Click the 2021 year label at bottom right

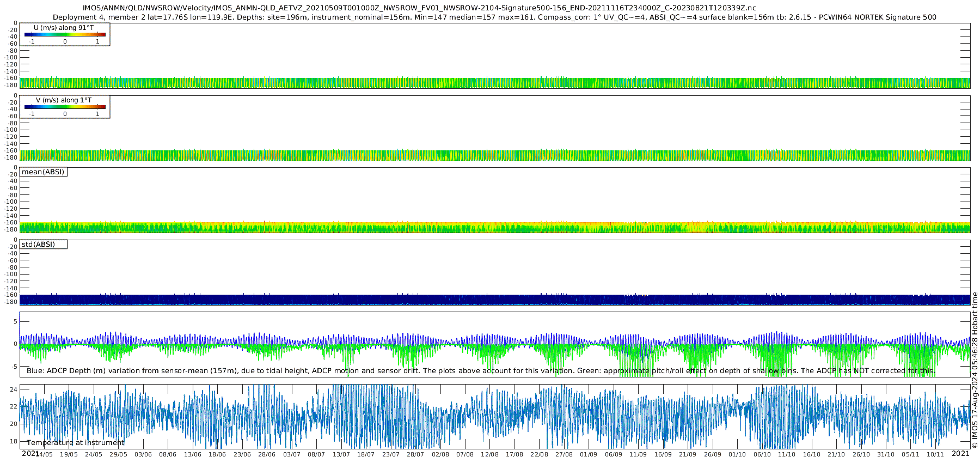pyautogui.click(x=960, y=453)
